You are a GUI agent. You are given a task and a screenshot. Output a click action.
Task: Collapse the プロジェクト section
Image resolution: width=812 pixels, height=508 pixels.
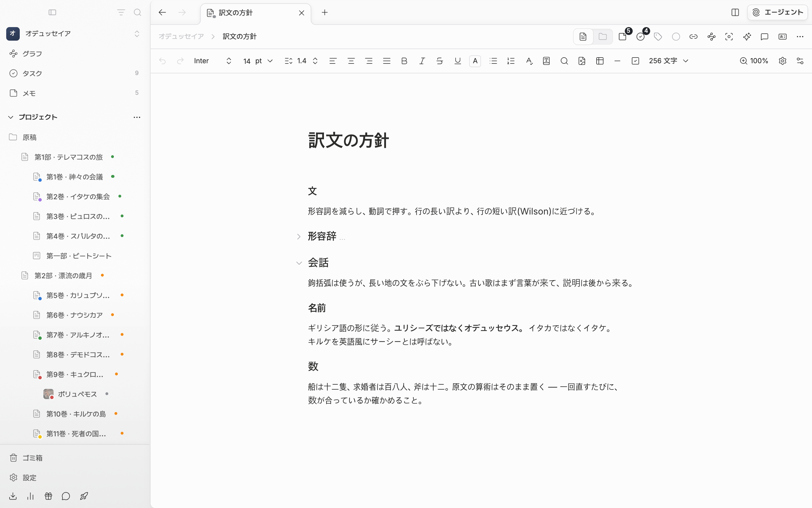pos(11,117)
